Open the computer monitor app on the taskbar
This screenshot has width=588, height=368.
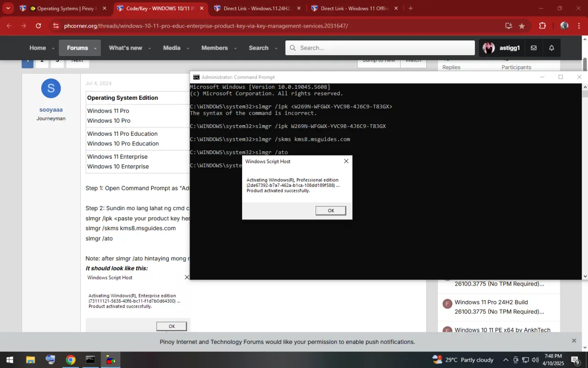coord(51,360)
